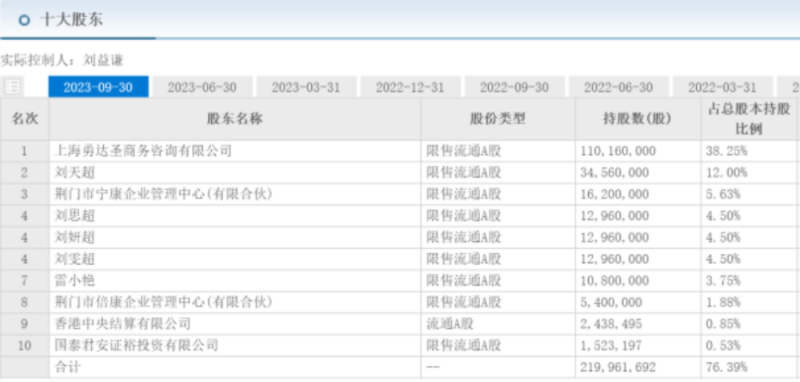Open the 2022-06-30 tab
The width and height of the screenshot is (800, 382).
coord(618,87)
